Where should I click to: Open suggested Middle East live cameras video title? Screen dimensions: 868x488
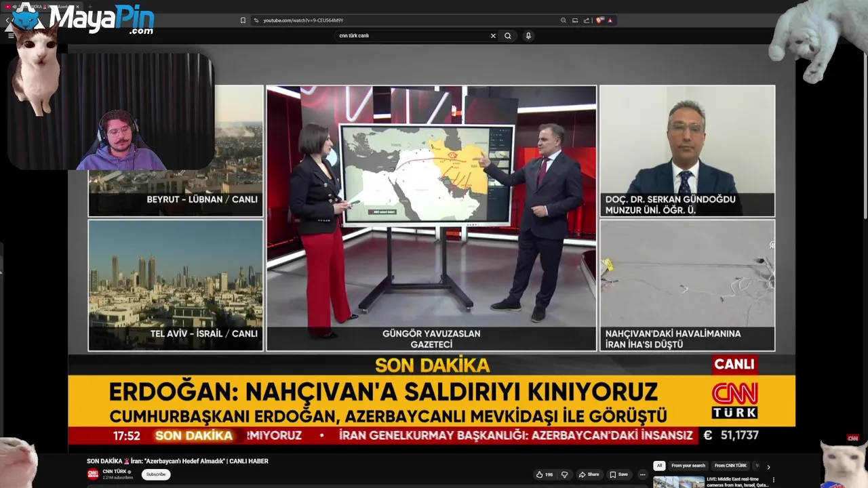point(737,482)
